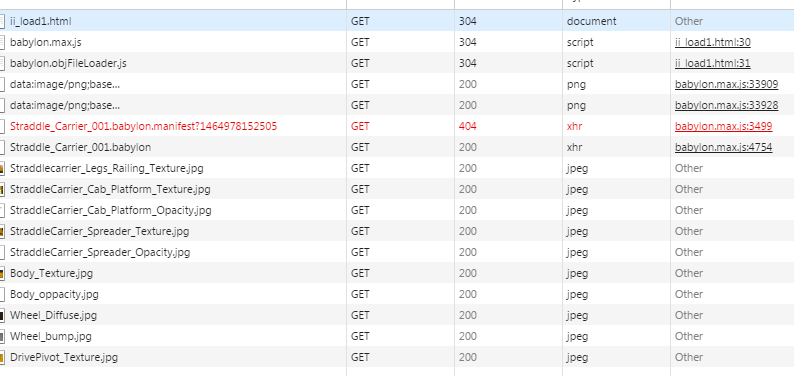
Task: Click the StraddleCarrier_Cab_Platform_Texture.jpg thumbnail icon
Action: coord(2,189)
